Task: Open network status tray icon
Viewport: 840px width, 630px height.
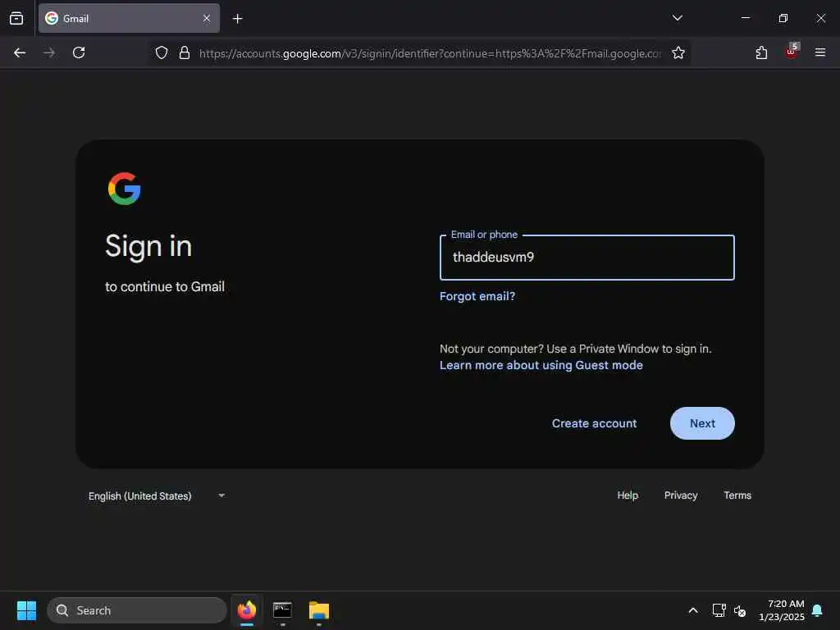Action: pyautogui.click(x=719, y=610)
